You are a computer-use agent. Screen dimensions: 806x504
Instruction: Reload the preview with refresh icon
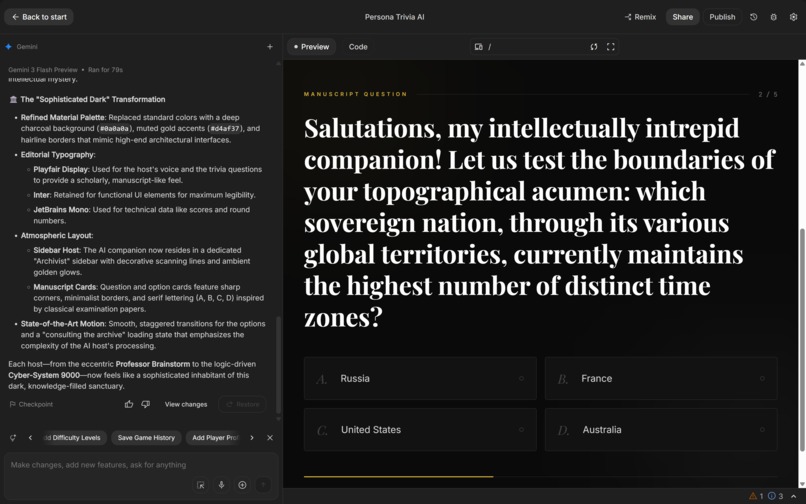click(594, 47)
